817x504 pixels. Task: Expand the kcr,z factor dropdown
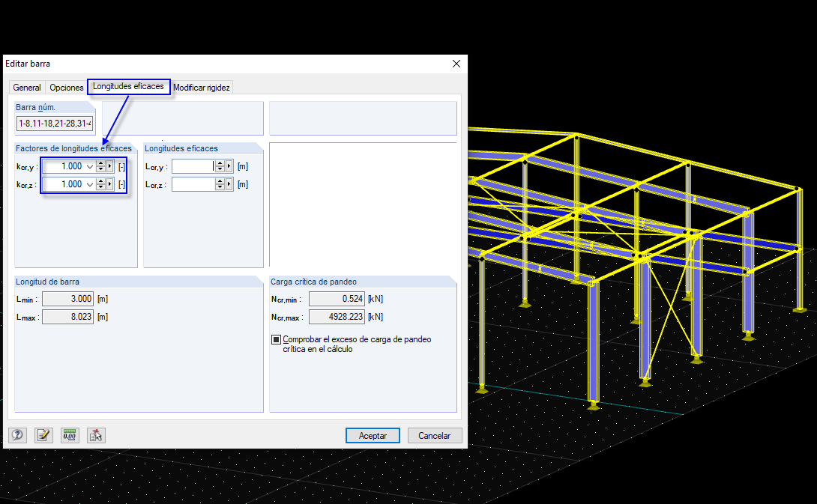(90, 184)
